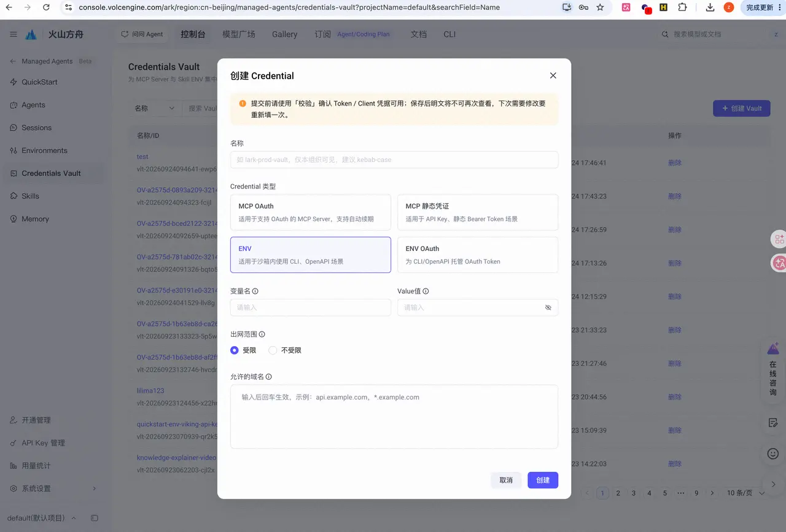Click 取消 to cancel the dialog

click(506, 480)
